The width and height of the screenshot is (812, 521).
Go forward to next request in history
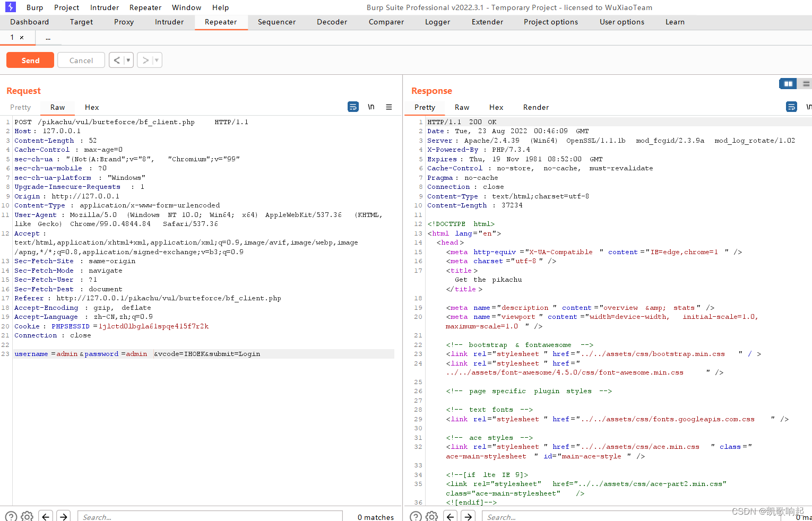[x=145, y=60]
